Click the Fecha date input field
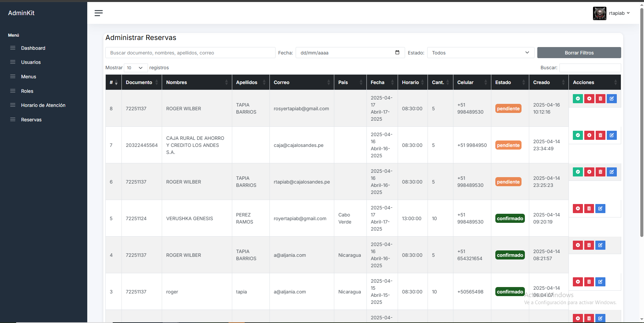 (x=350, y=53)
